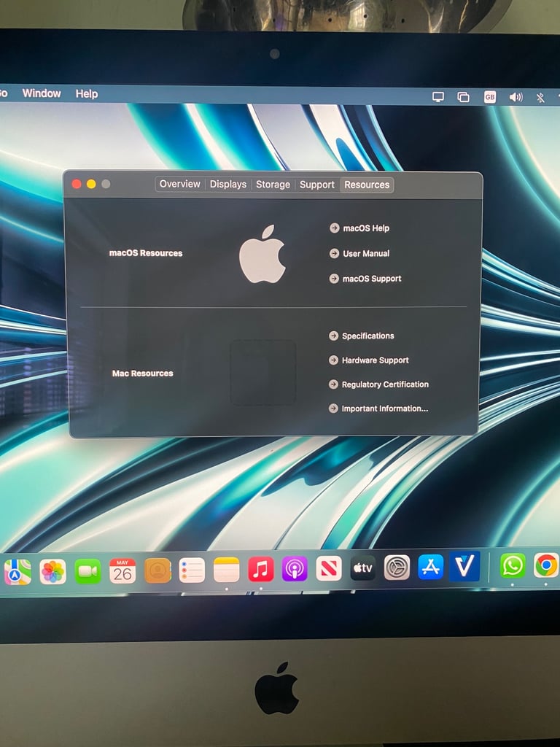
Task: Click the overlapping windows menu bar icon
Action: (463, 97)
